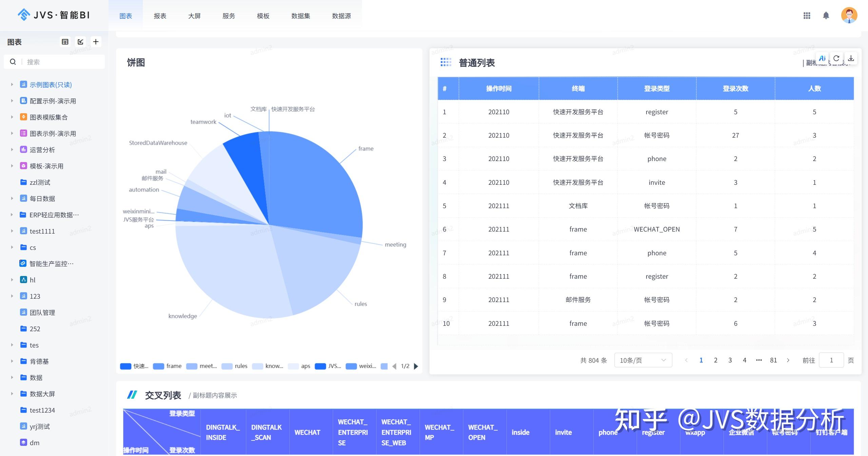The height and width of the screenshot is (456, 868).
Task: Click the search magnifier in the sidebar
Action: tap(13, 62)
